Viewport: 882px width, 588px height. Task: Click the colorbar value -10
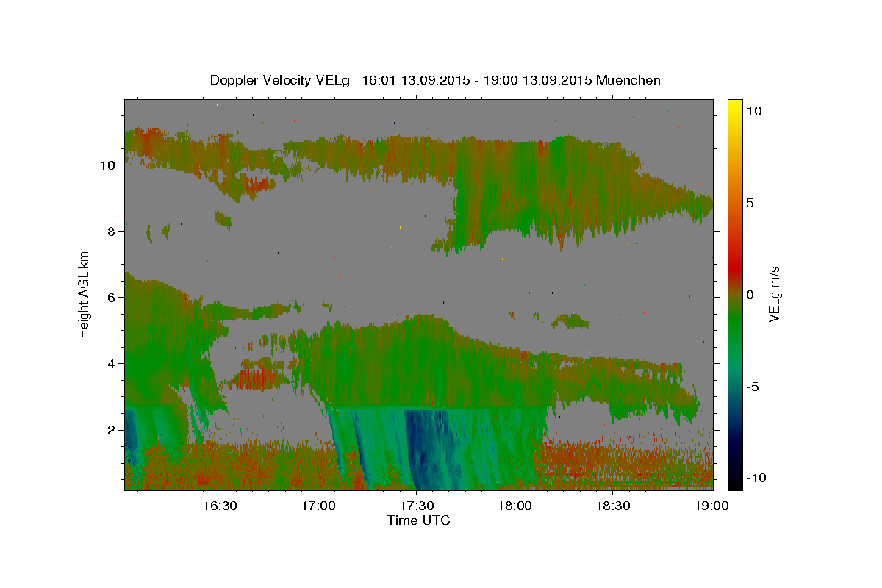[756, 478]
